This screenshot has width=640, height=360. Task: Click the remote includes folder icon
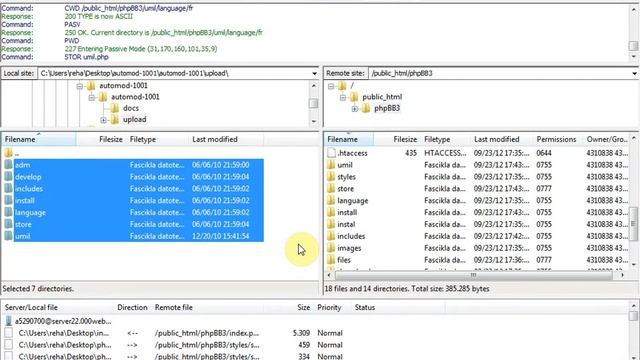331,236
